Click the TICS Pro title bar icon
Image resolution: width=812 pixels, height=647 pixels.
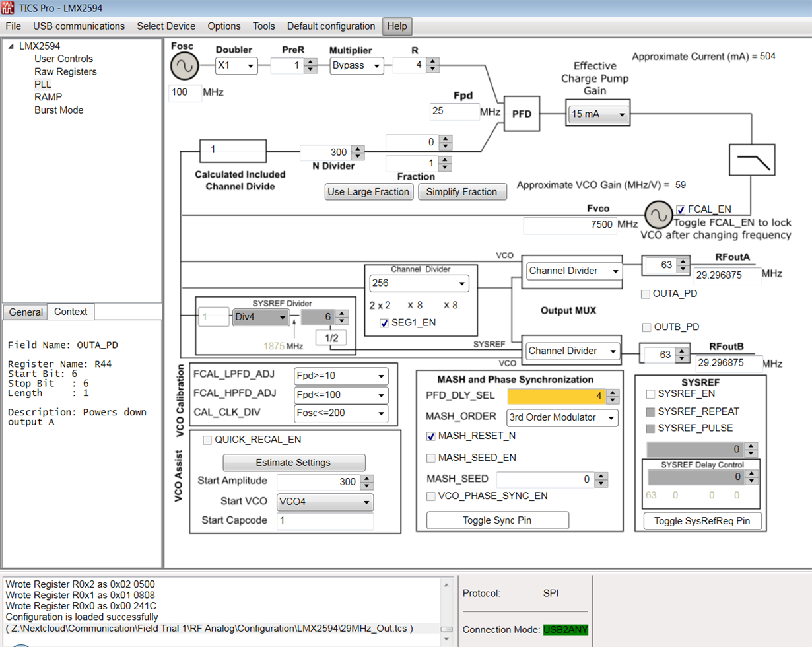point(8,9)
